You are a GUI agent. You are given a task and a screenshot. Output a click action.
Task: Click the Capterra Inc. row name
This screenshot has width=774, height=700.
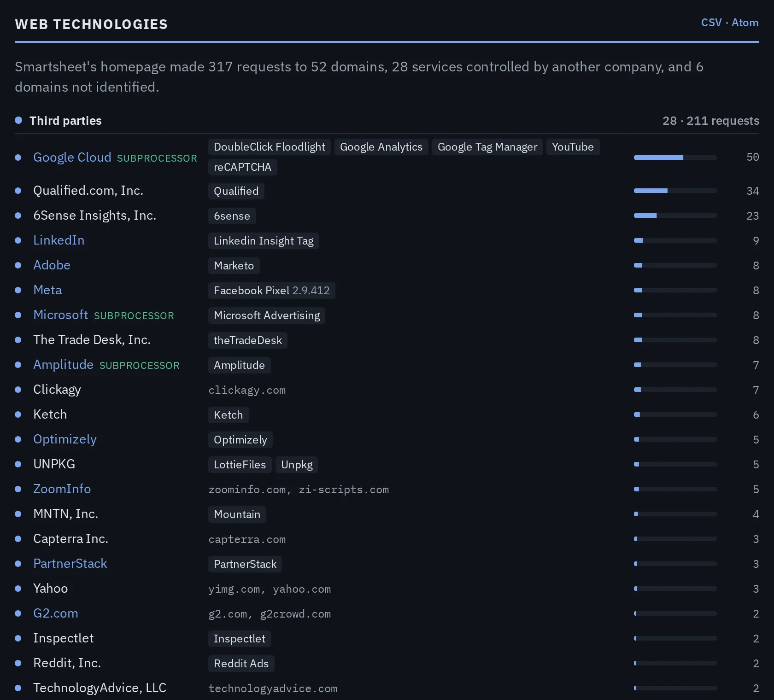tap(71, 539)
